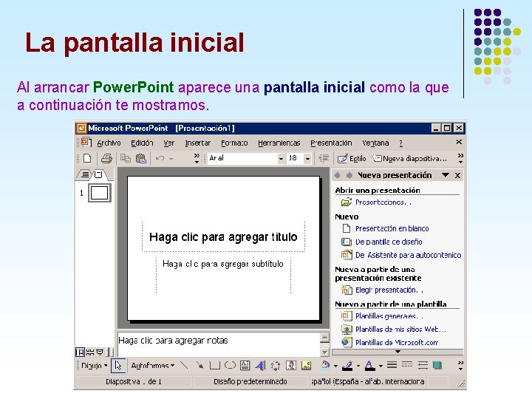The height and width of the screenshot is (399, 532).
Task: Click the Nueva diapositiva button
Action: (x=409, y=158)
